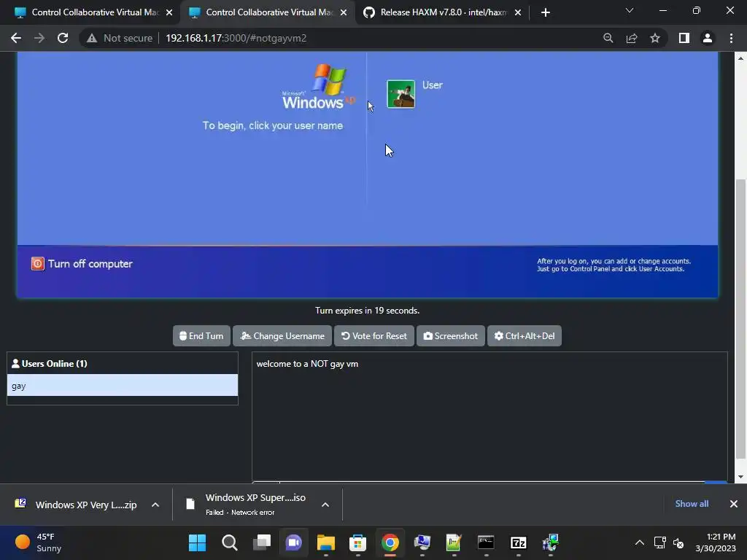Click the scrollbar up arrow
747x560 pixels.
[741, 58]
